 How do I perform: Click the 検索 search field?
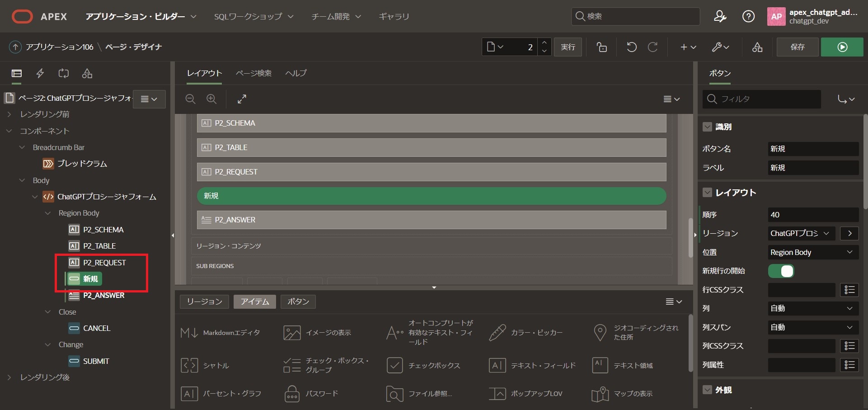(x=635, y=17)
